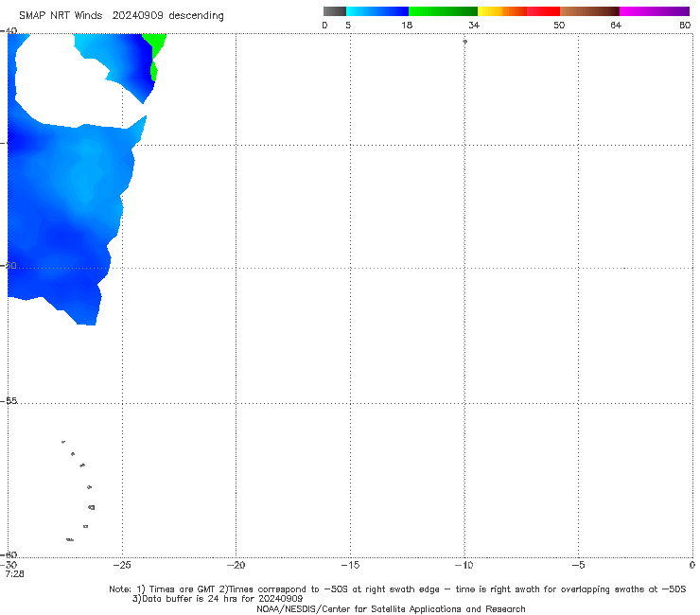This screenshot has width=700, height=615.
Task: Click the color bar label 64
Action: point(616,26)
